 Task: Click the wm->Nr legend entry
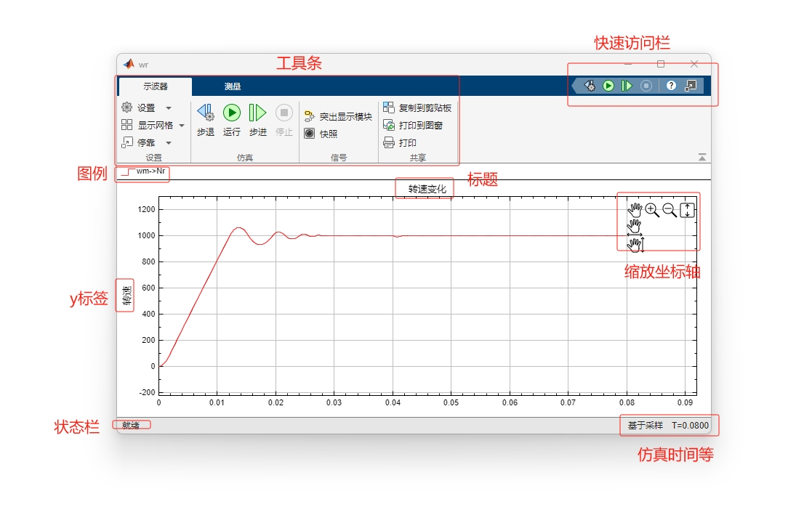click(143, 171)
